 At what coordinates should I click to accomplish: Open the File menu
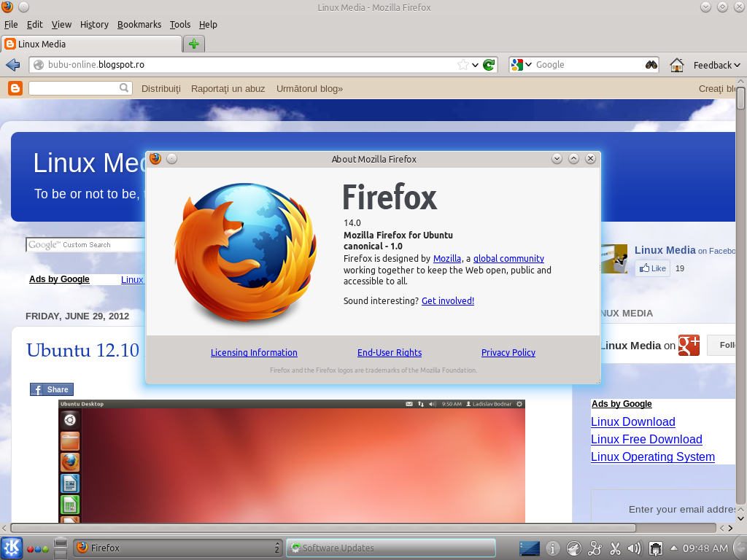[x=11, y=24]
